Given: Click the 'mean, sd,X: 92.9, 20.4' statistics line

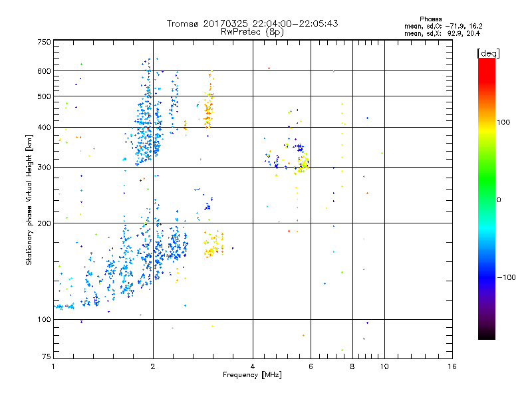Looking at the screenshot, I should click(442, 33).
